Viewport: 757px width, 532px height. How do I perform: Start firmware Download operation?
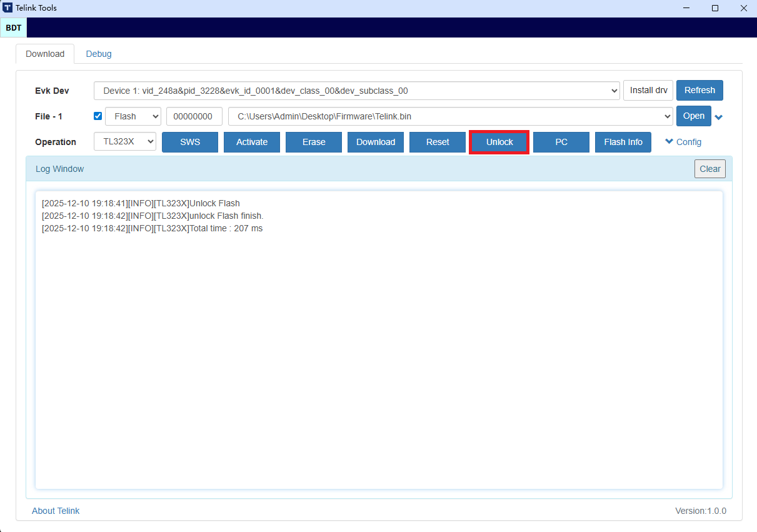click(376, 142)
